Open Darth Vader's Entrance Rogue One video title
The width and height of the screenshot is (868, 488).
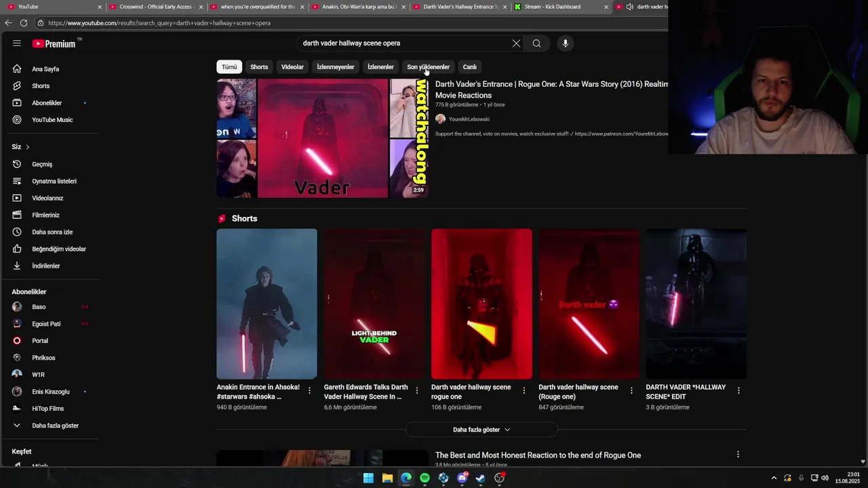tap(551, 89)
